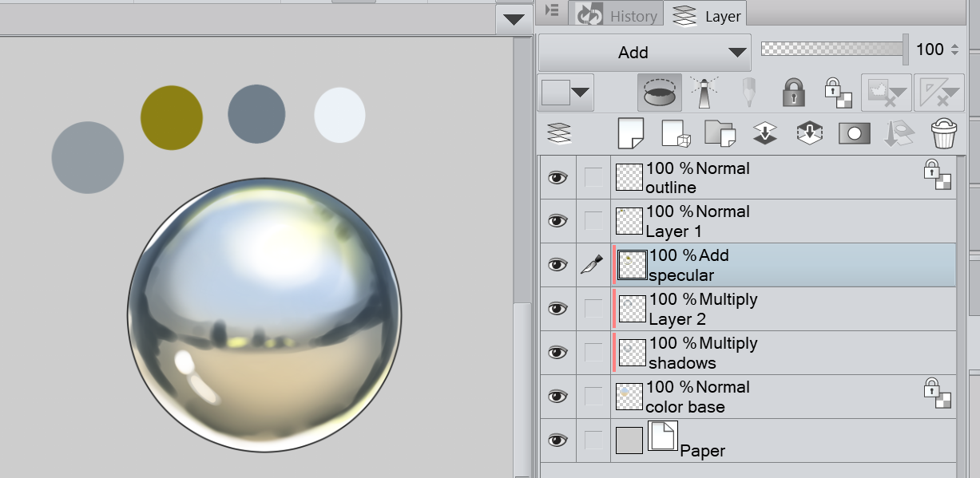Click the Merge Down layer icon
This screenshot has height=478, width=980.
click(765, 133)
